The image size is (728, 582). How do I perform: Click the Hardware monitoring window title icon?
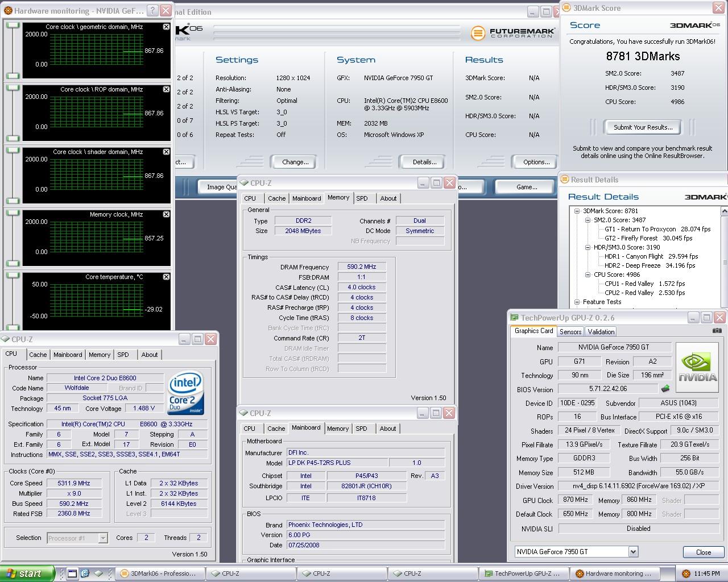point(8,10)
